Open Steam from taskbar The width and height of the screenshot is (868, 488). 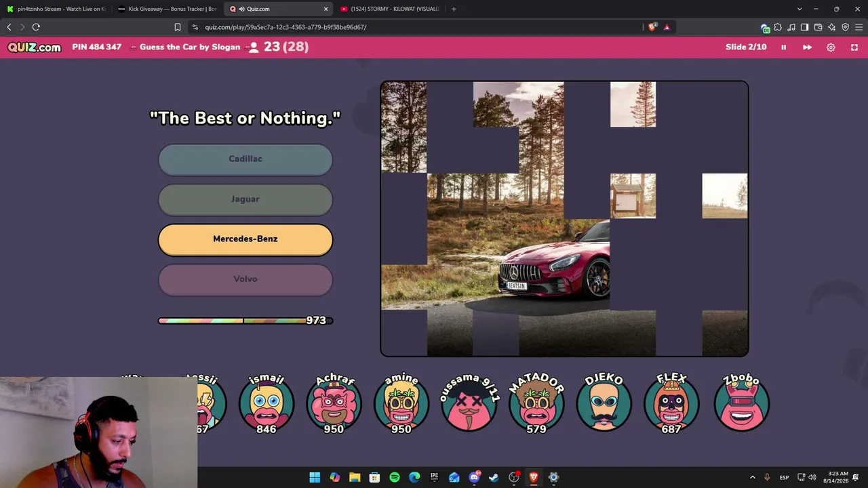494,477
